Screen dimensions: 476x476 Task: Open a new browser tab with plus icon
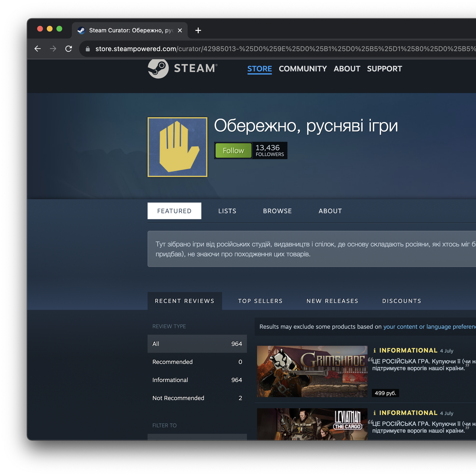pos(198,30)
